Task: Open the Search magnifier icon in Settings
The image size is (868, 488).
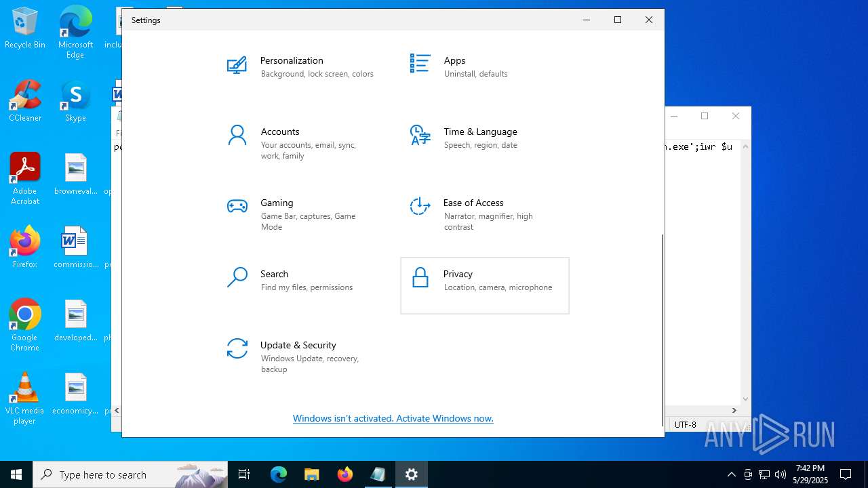Action: [237, 277]
